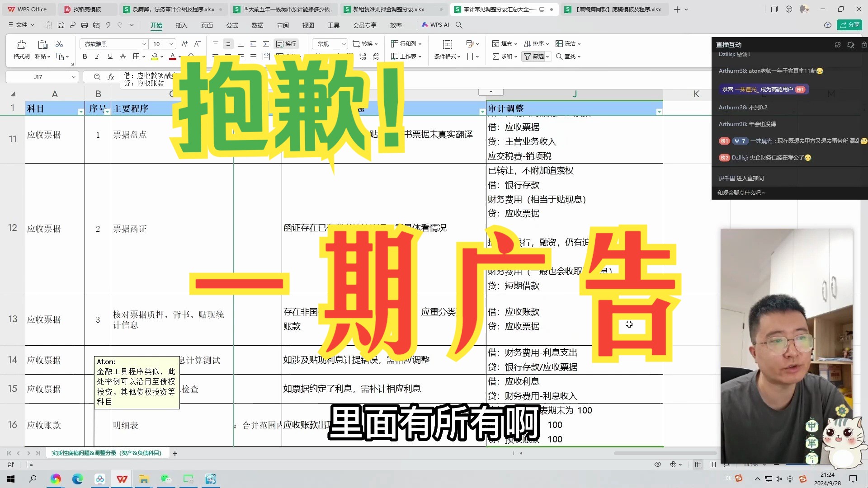Select the normal grid view icon
This screenshot has width=868, height=488.
click(698, 465)
